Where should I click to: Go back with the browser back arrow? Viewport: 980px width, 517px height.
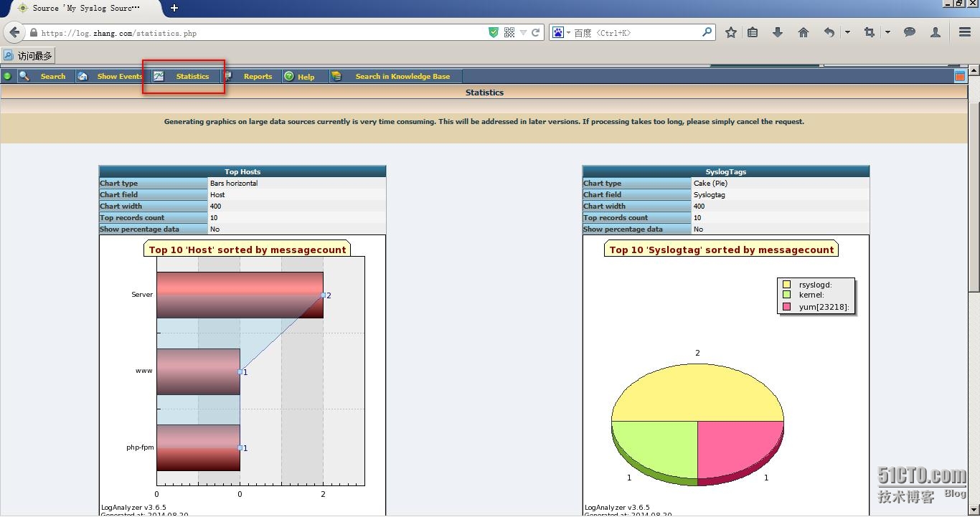(14, 33)
